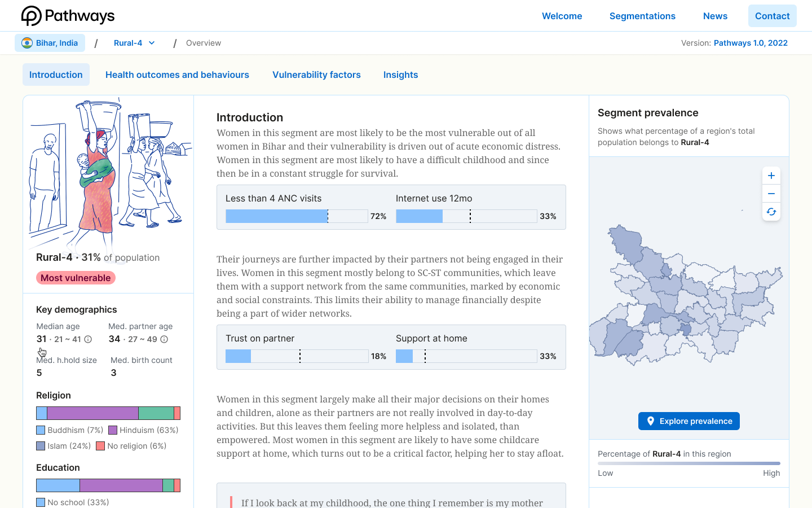Open the info icon beside Med. partner age

tap(164, 339)
